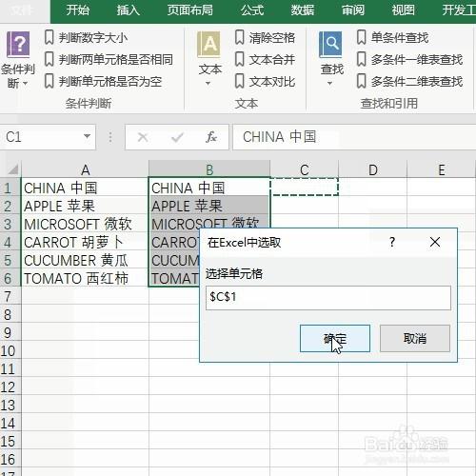476x476 pixels.
Task: Run the 判断两单元格是否相同 command
Action: [116, 60]
